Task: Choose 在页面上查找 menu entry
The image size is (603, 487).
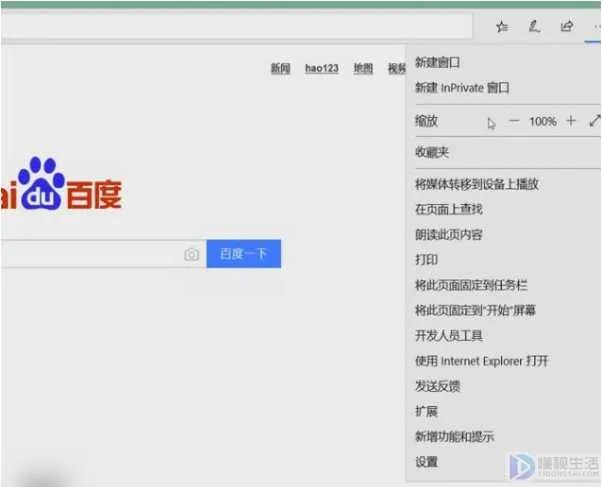Action: pyautogui.click(x=448, y=209)
